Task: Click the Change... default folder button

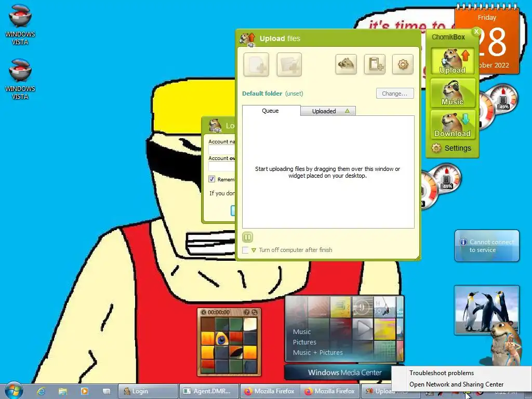Action: click(x=395, y=94)
